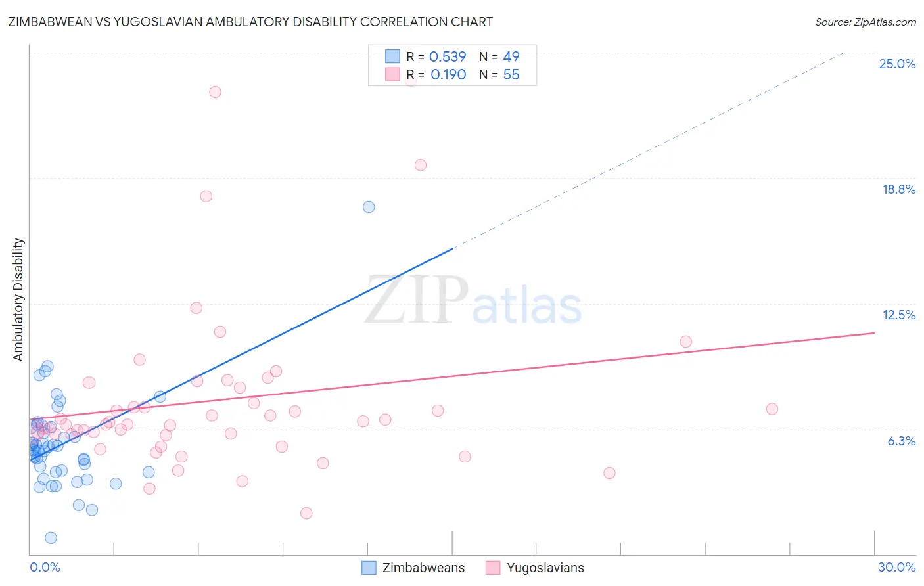This screenshot has width=924, height=586.
Task: Click the 30.0% x-axis label
Action: [x=896, y=567]
